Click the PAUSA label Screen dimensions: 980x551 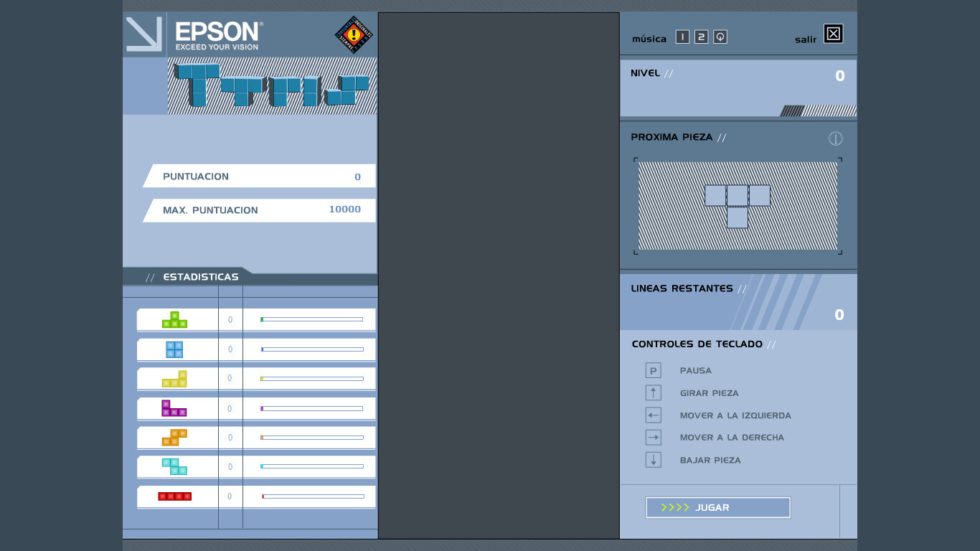pyautogui.click(x=696, y=371)
